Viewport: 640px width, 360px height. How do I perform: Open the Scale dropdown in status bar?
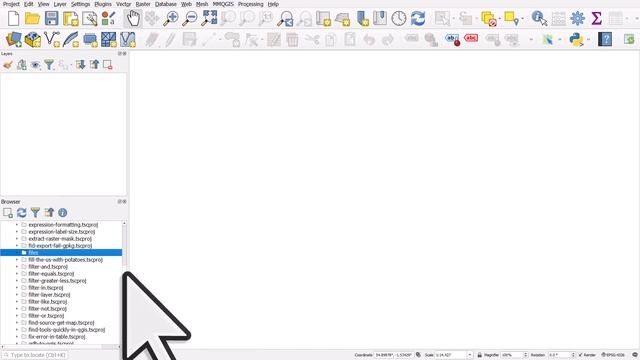[x=469, y=355]
